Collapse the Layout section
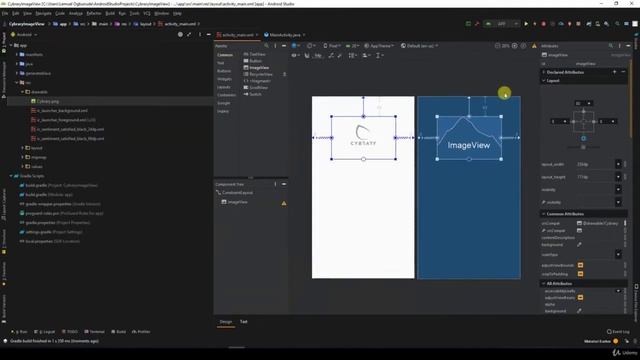Image resolution: width=640 pixels, height=360 pixels. click(x=544, y=81)
